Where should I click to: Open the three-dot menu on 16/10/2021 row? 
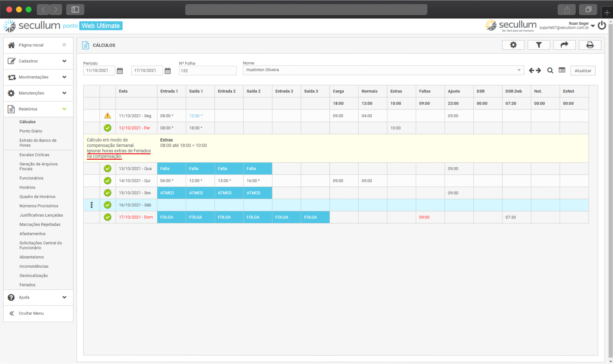pyautogui.click(x=91, y=205)
